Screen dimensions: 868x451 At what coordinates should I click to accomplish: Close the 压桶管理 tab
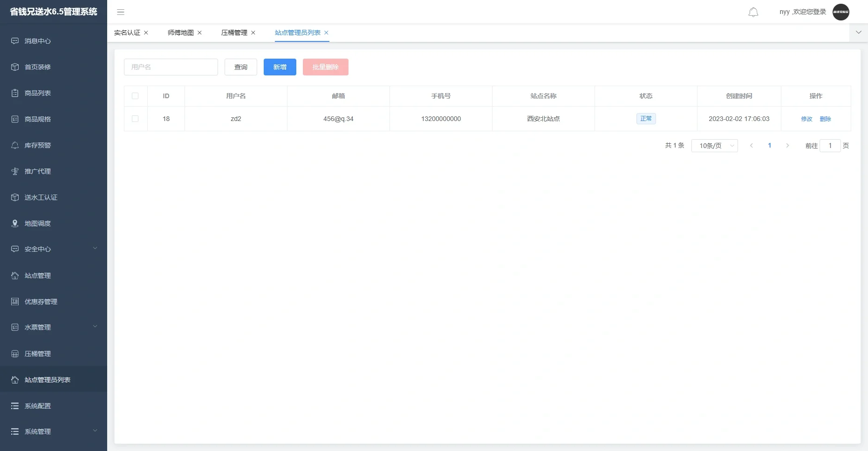(253, 33)
